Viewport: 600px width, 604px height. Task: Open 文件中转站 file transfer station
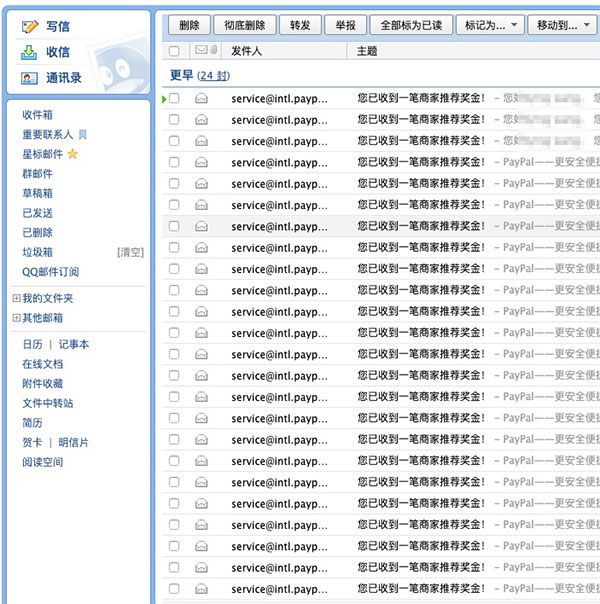click(48, 403)
